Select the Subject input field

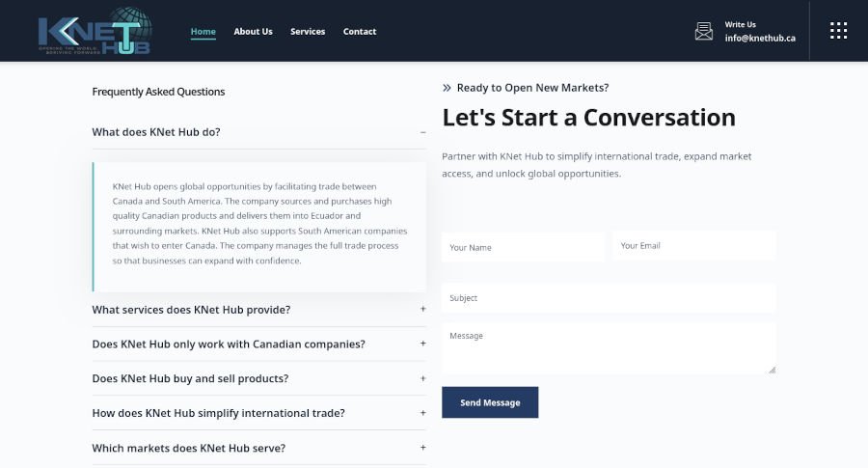coord(609,298)
